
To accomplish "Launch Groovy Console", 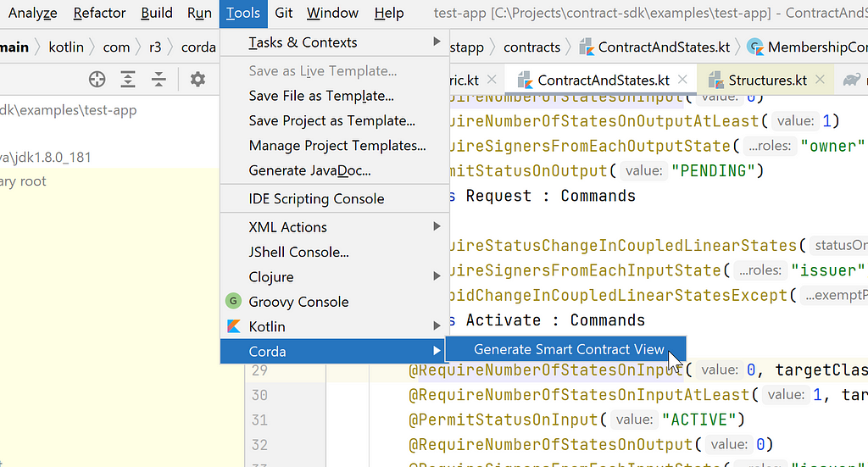I will [334, 302].
